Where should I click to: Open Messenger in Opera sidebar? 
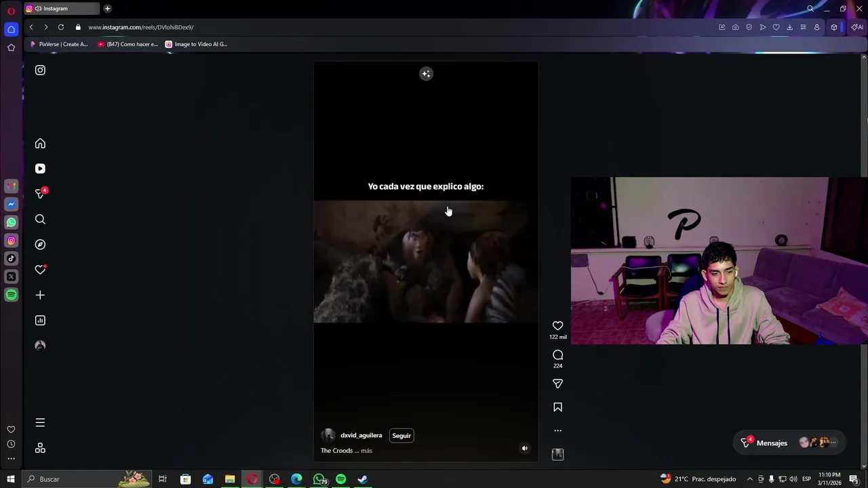[x=11, y=204]
